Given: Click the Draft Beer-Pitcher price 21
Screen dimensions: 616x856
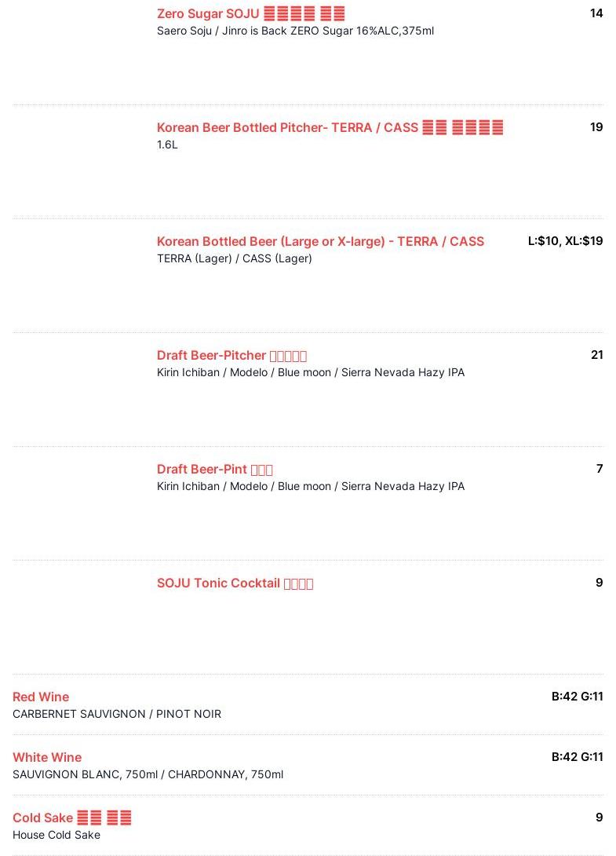Looking at the screenshot, I should (597, 355).
